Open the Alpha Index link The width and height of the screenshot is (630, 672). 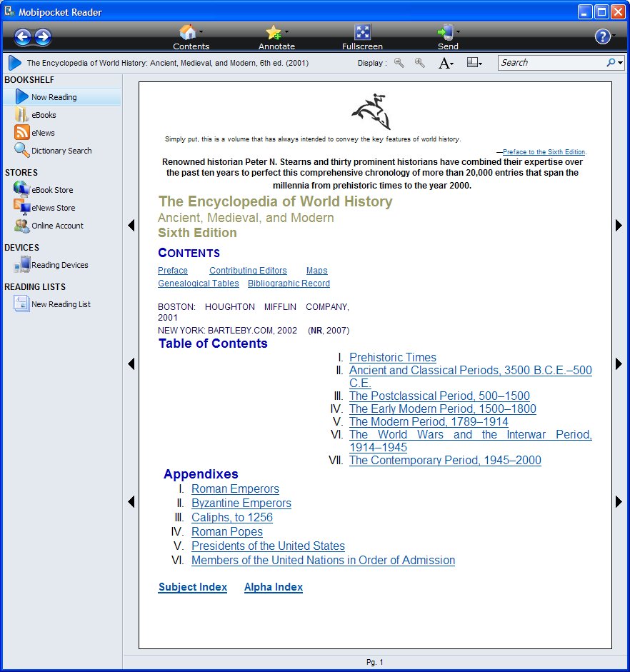tap(274, 587)
